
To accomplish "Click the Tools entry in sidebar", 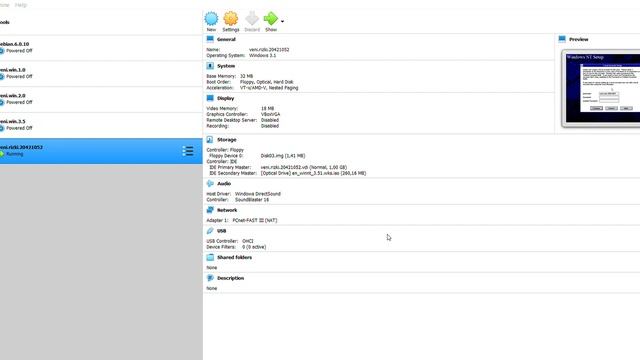I will coord(101,22).
